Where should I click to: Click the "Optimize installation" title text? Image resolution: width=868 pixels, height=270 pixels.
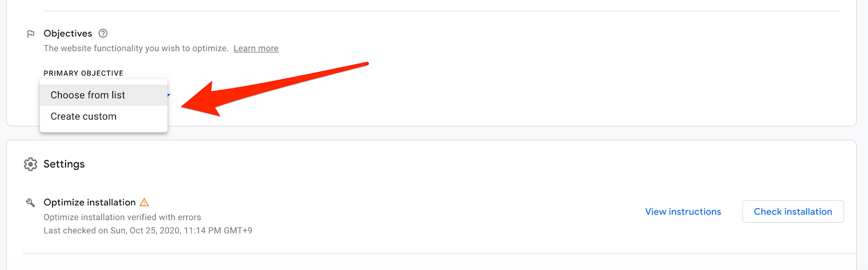point(90,202)
